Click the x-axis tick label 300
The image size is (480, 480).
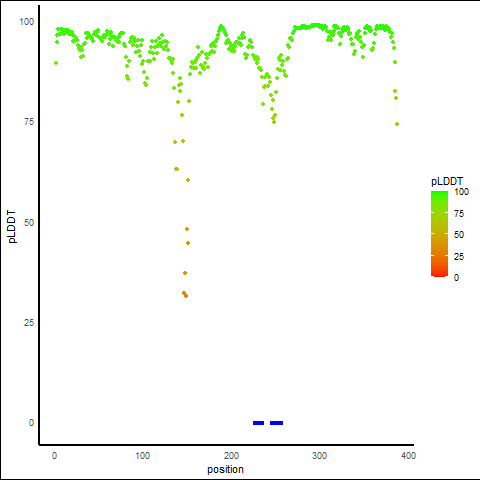tap(319, 455)
